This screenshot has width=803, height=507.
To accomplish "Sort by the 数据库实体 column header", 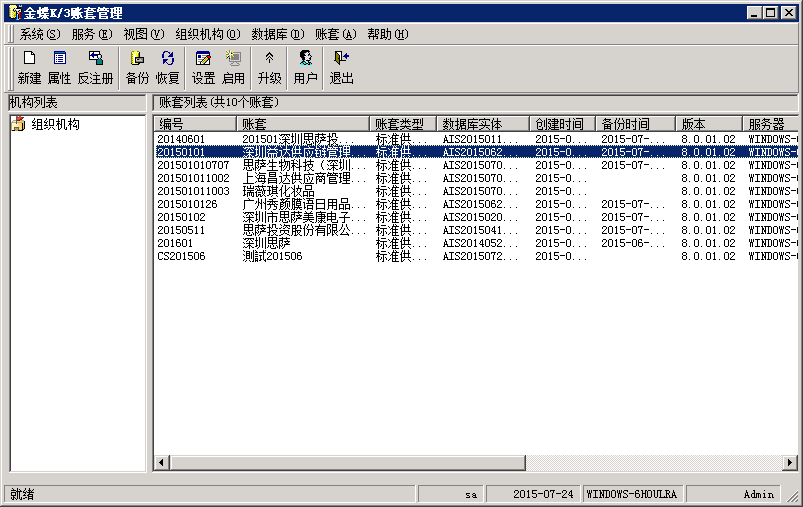I will coord(483,124).
